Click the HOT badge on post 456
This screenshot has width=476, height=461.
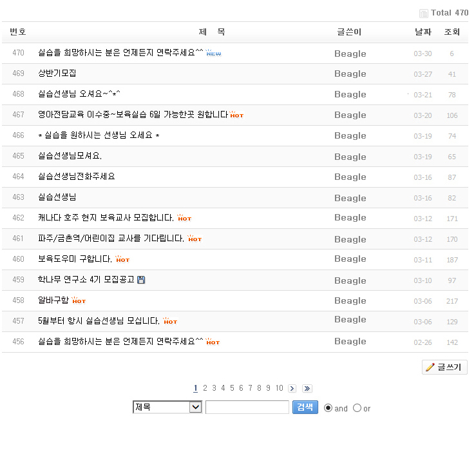click(213, 342)
